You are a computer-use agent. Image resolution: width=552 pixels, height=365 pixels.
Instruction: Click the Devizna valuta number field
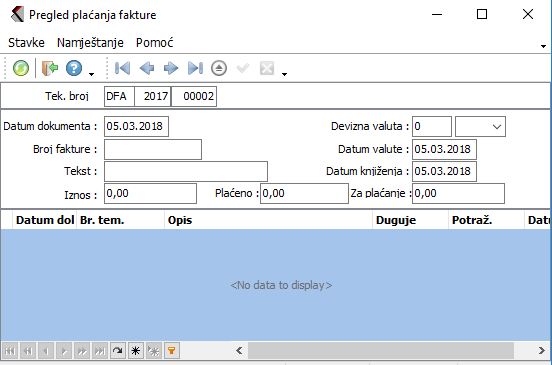pos(432,126)
